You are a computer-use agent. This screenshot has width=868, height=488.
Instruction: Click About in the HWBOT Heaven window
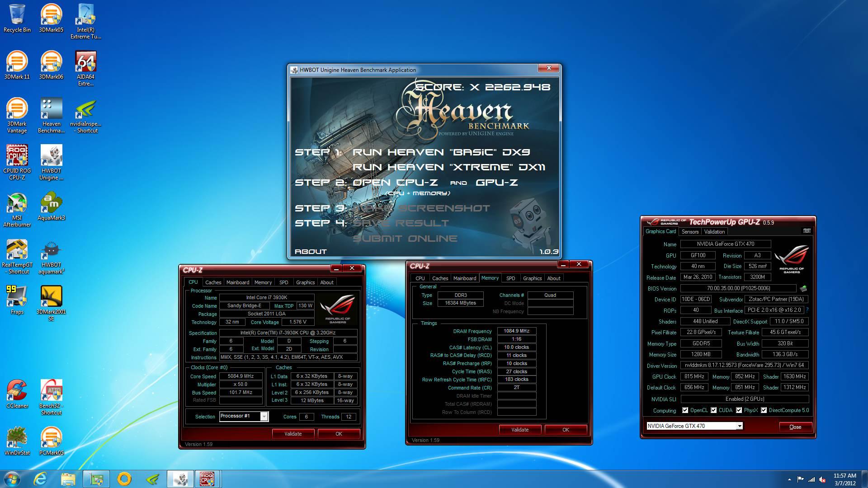311,252
